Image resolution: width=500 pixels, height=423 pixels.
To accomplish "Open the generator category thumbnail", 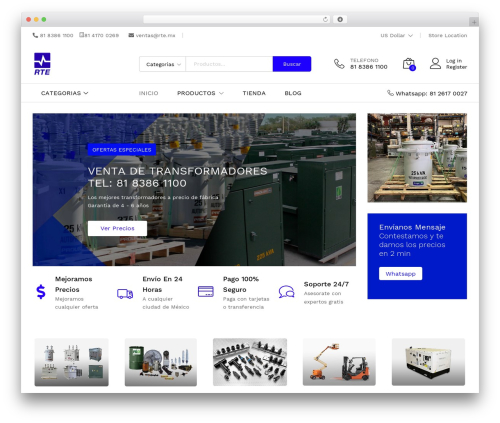I will [428, 362].
